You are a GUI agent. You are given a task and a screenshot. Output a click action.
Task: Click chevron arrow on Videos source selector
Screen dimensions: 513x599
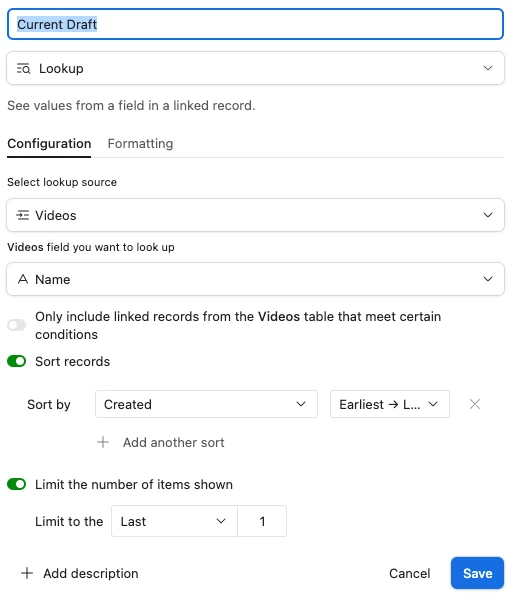coord(488,215)
